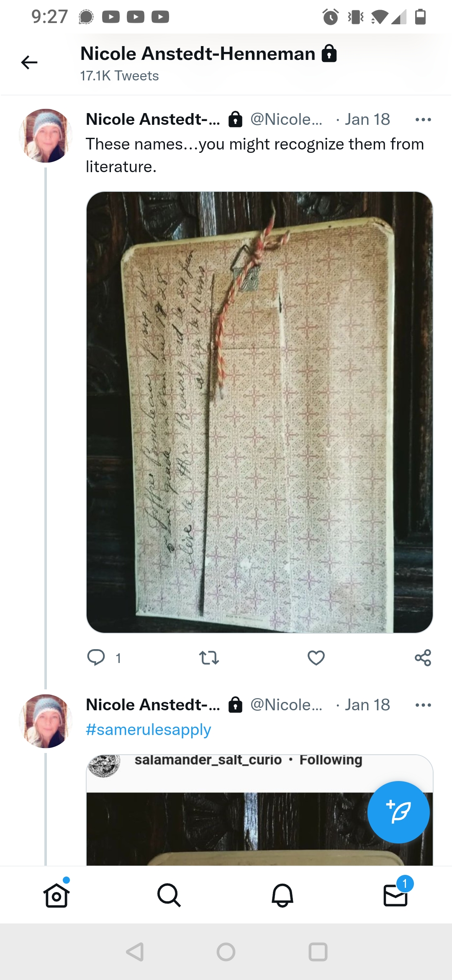452x980 pixels.
Task: Open more options for #samerulesapply tweet
Action: click(x=423, y=705)
